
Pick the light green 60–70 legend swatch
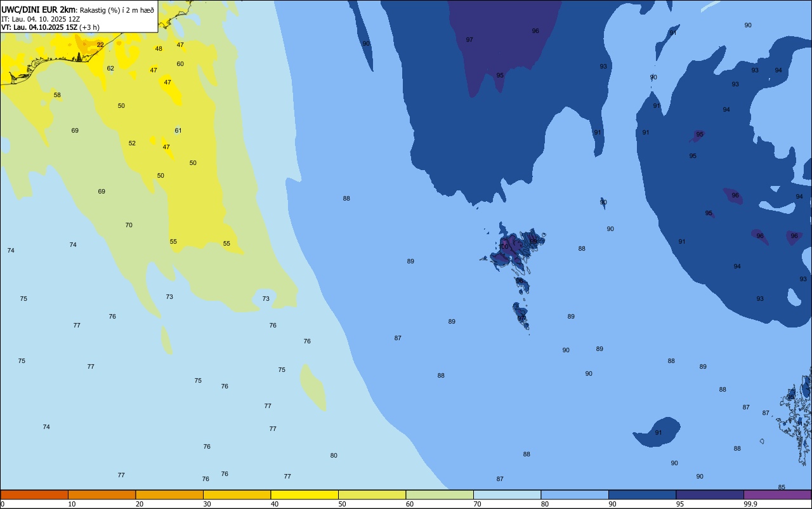tap(440, 494)
